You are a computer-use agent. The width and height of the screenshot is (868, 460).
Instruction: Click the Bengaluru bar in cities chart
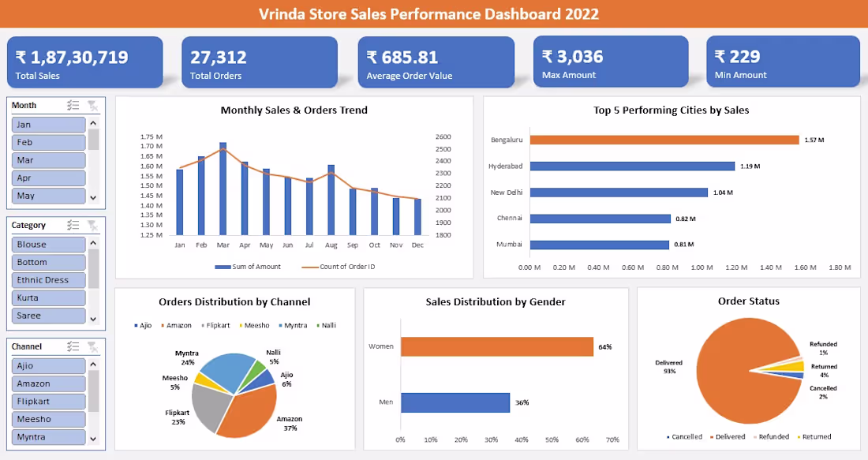664,140
